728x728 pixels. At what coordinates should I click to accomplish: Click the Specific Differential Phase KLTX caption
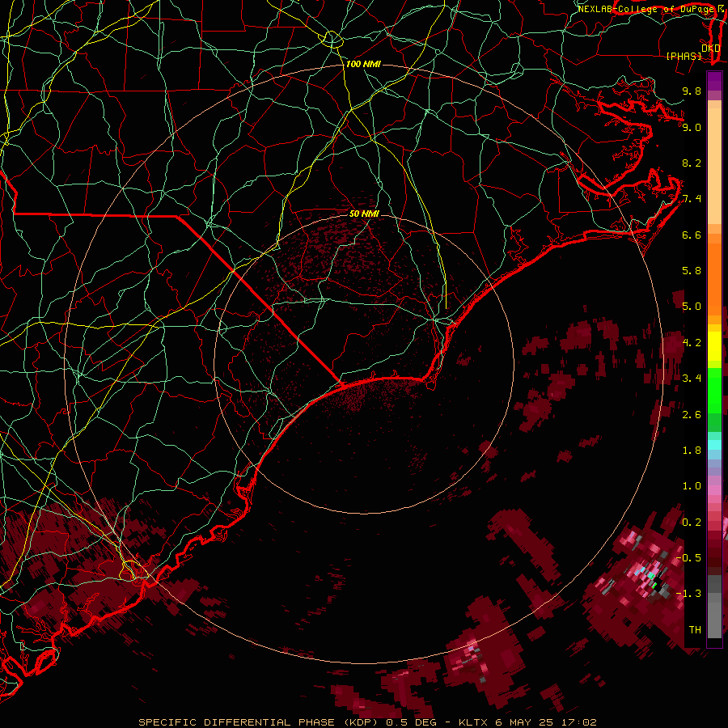(368, 722)
